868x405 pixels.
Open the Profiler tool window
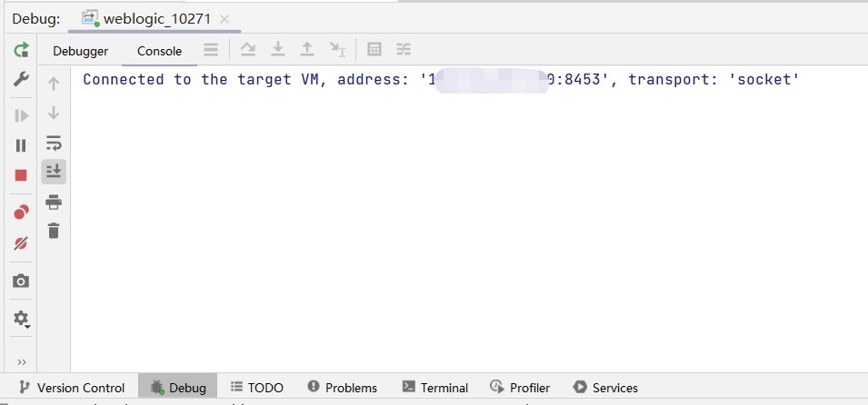tap(520, 388)
